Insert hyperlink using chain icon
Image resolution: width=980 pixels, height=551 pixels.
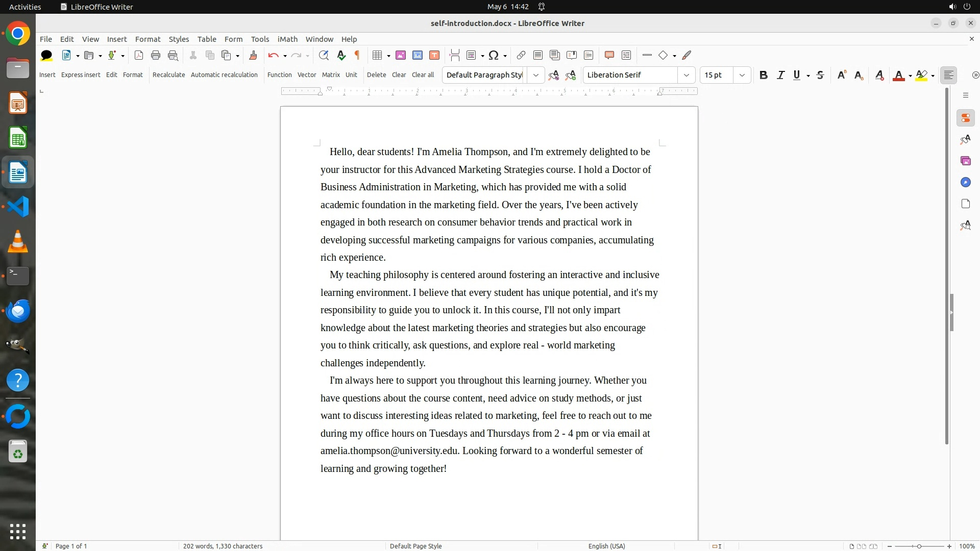coord(521,55)
